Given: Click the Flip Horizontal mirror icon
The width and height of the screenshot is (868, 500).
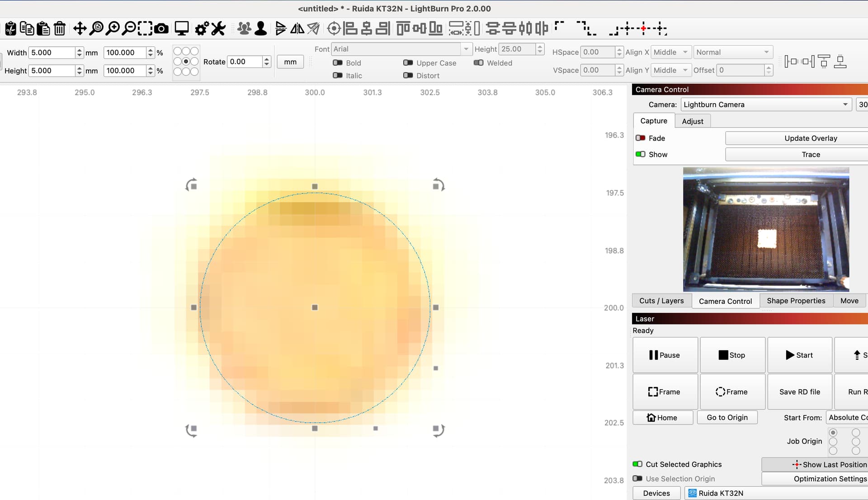Looking at the screenshot, I should 297,28.
